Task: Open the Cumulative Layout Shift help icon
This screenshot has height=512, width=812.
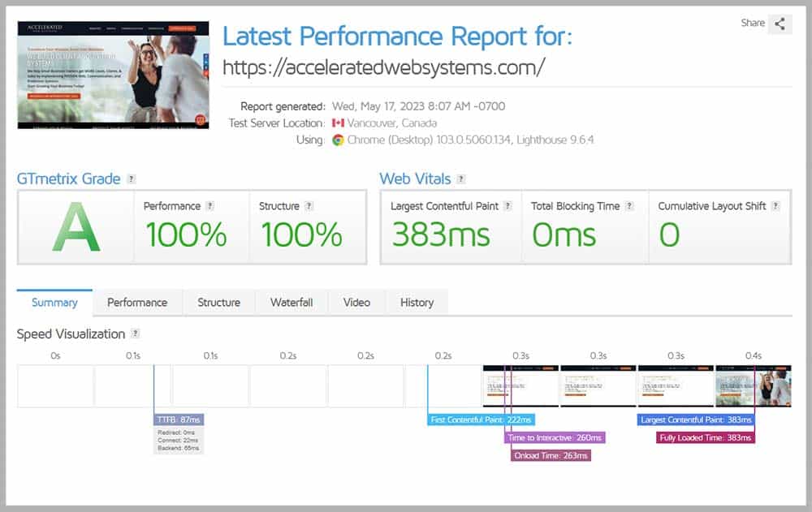Action: coord(775,205)
